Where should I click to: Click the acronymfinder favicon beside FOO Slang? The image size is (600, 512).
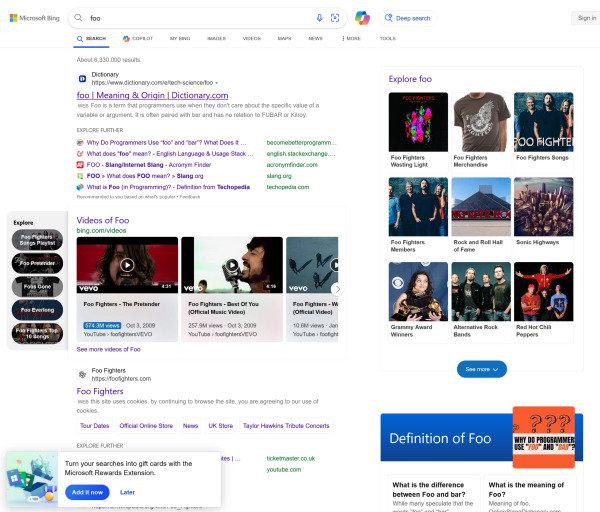click(80, 165)
